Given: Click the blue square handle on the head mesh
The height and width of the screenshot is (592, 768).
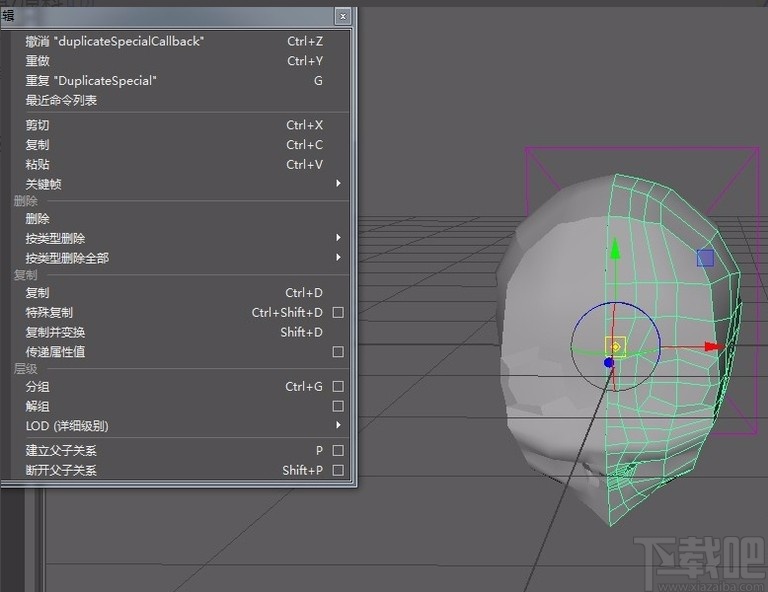Looking at the screenshot, I should click(705, 258).
